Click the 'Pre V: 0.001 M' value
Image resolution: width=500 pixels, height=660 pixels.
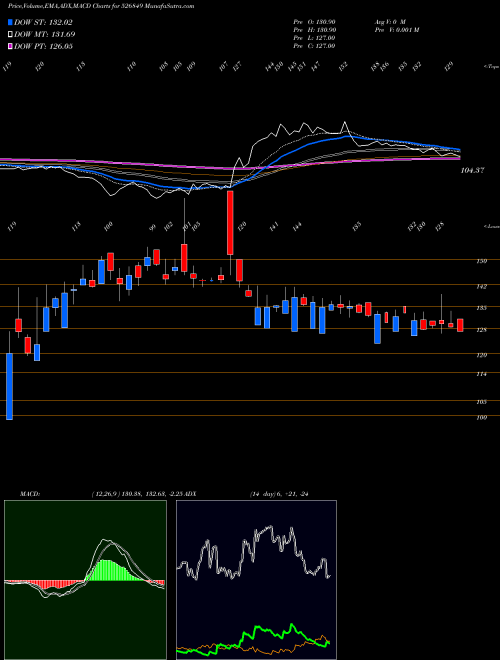coord(396,30)
